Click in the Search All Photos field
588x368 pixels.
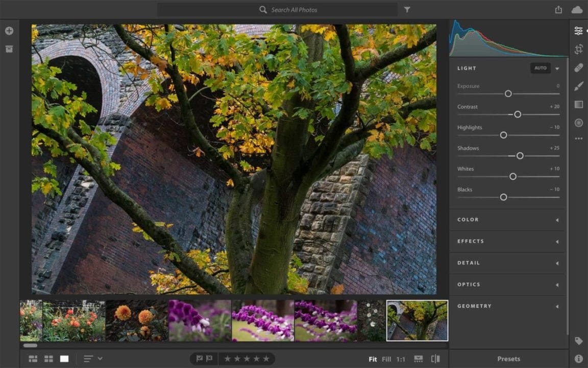click(278, 10)
